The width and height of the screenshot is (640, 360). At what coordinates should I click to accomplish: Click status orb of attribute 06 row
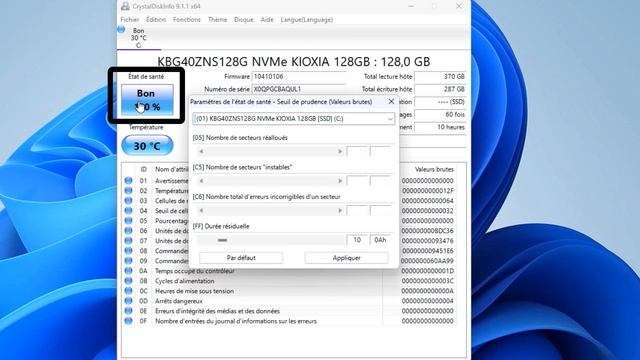[x=129, y=231]
